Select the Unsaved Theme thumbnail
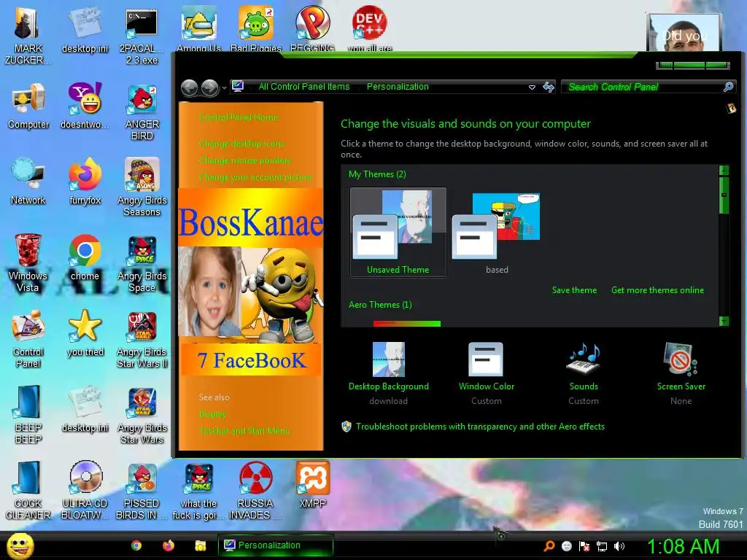The image size is (747, 560). [x=398, y=232]
